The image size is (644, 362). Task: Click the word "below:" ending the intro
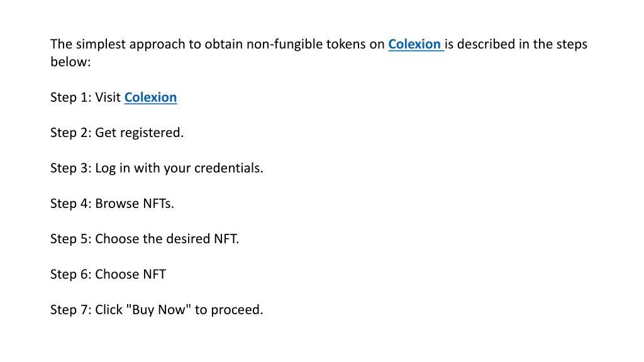[x=70, y=62]
